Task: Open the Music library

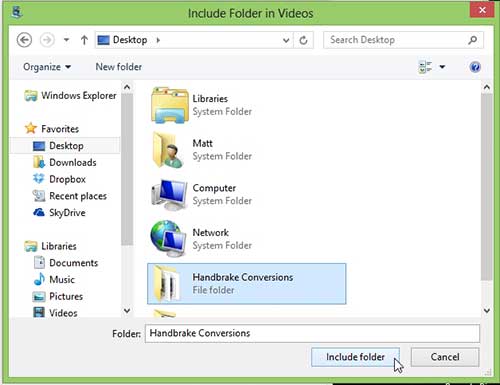Action: (x=62, y=279)
